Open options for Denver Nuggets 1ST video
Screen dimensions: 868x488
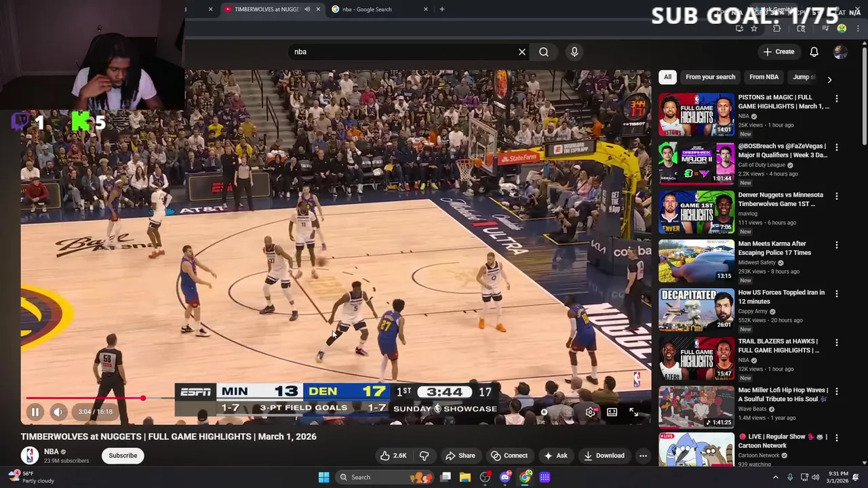pyautogui.click(x=837, y=196)
